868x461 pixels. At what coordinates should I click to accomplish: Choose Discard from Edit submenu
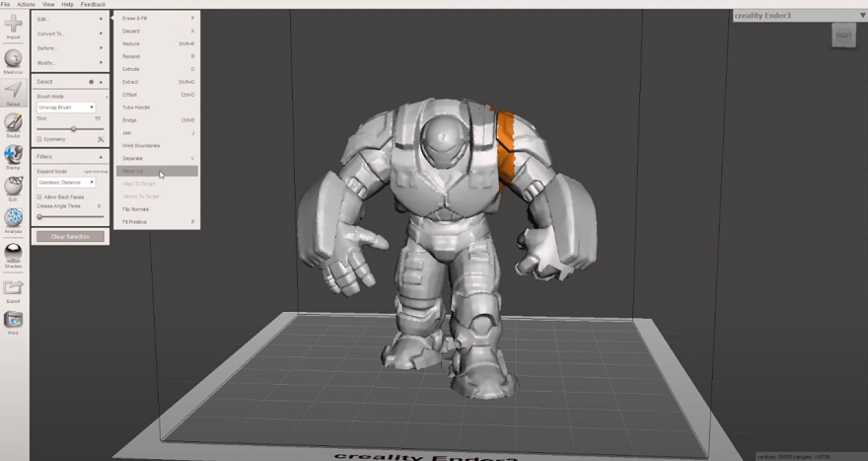(157, 31)
